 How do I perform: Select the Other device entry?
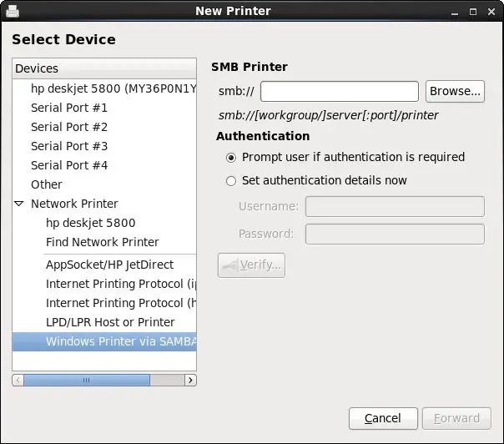point(47,184)
